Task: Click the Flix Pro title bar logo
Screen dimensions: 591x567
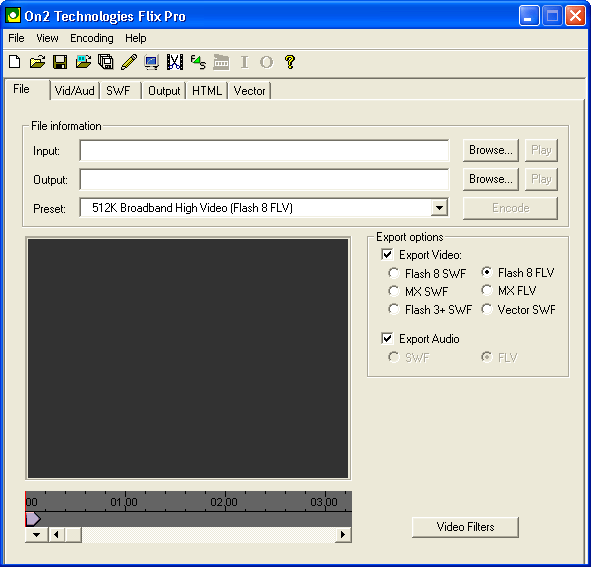Action: [13, 15]
